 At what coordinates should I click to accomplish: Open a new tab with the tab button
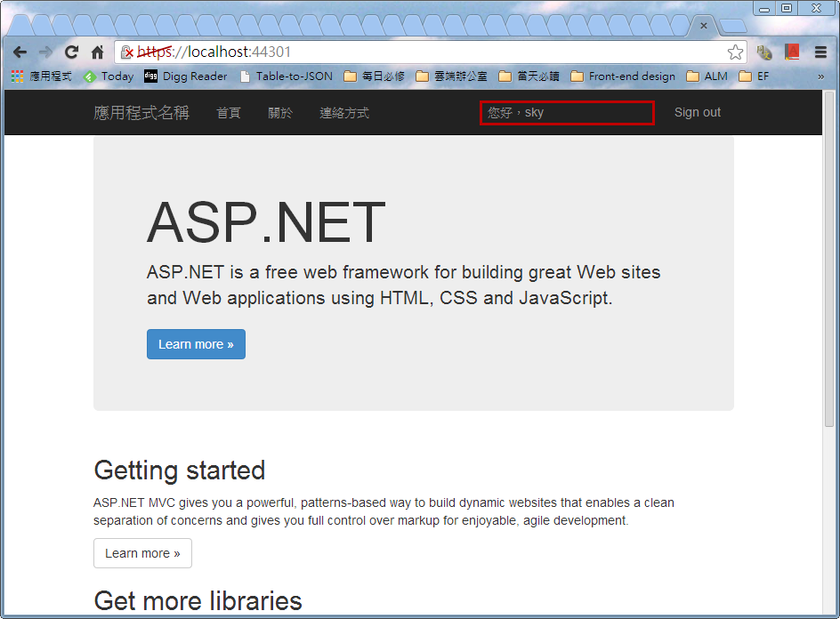tap(732, 26)
